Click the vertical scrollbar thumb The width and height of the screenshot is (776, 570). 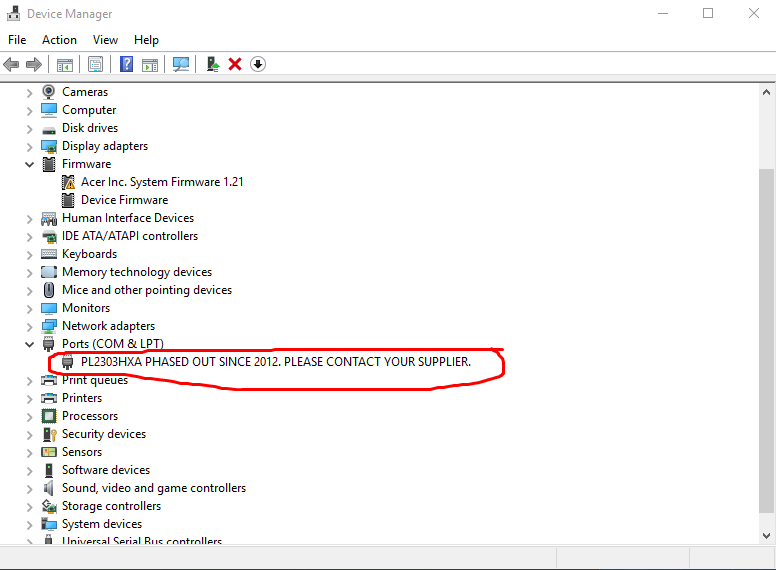click(766, 341)
